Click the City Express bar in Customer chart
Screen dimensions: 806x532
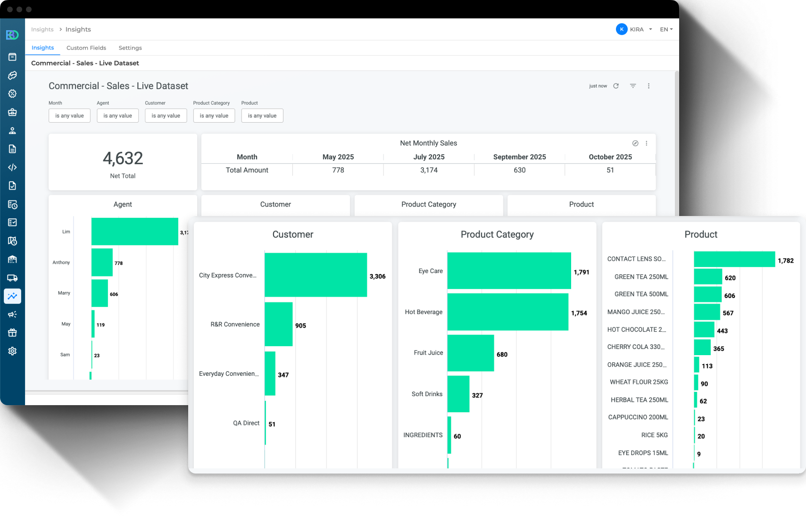coord(316,275)
